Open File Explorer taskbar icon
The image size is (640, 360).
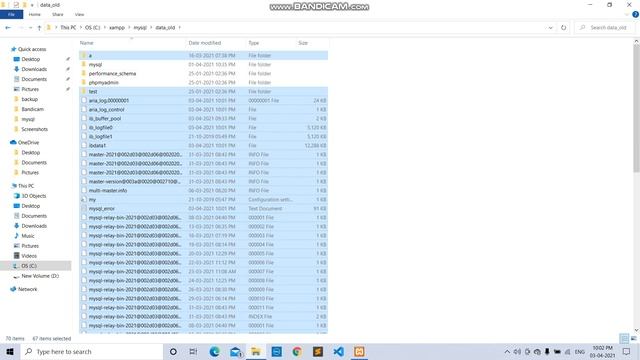click(x=256, y=351)
